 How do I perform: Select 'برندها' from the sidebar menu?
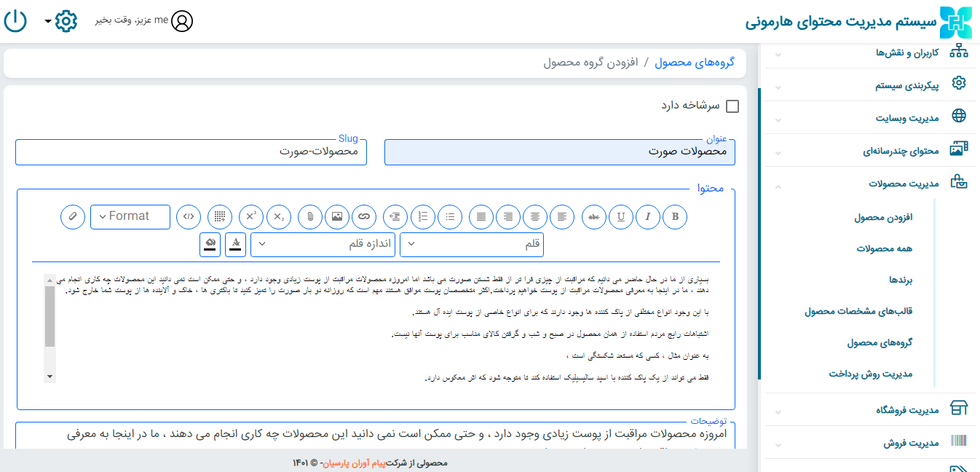(x=900, y=280)
